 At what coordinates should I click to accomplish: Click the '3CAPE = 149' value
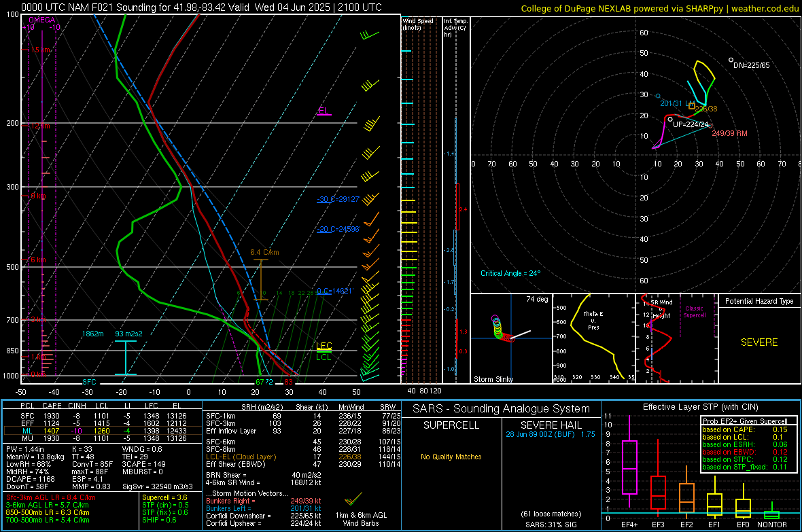tap(144, 465)
